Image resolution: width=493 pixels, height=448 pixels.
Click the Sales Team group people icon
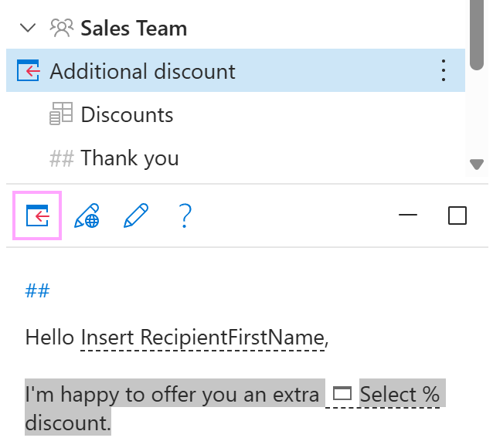click(61, 29)
